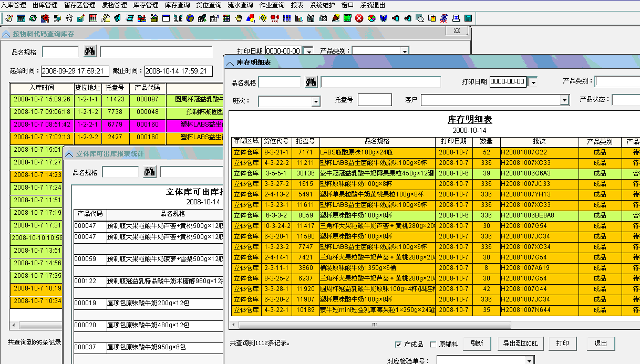Click the table with magnifier toolbar icon
The width and height of the screenshot is (640, 364).
pyautogui.click(x=420, y=18)
